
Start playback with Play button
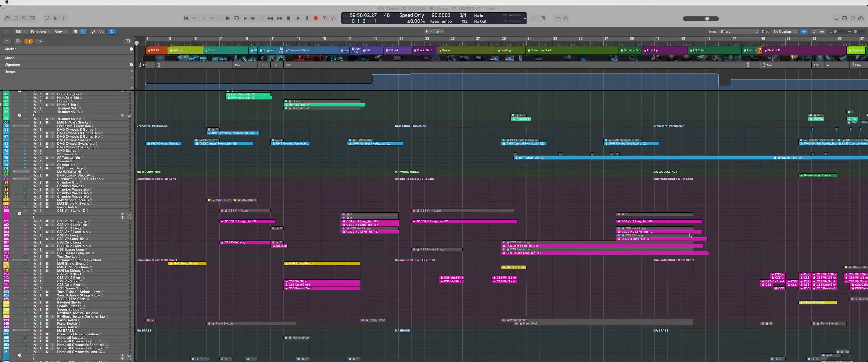coord(298,18)
